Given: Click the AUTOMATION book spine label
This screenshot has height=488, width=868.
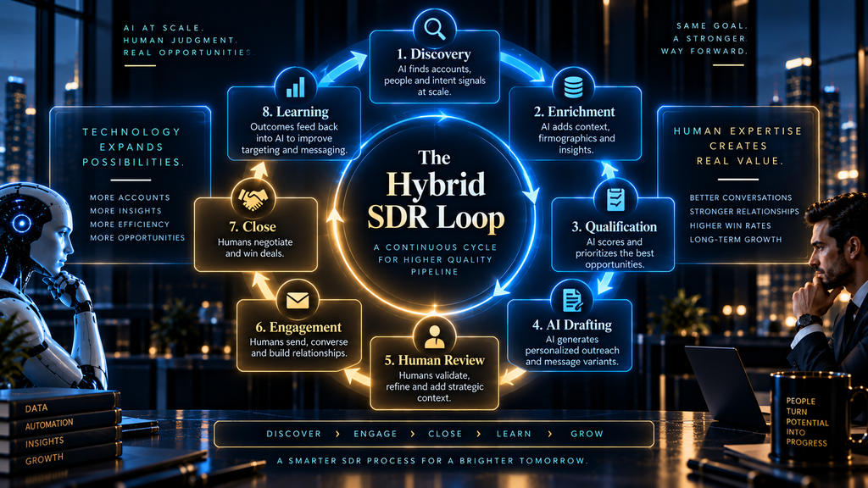Looking at the screenshot, I should (48, 425).
